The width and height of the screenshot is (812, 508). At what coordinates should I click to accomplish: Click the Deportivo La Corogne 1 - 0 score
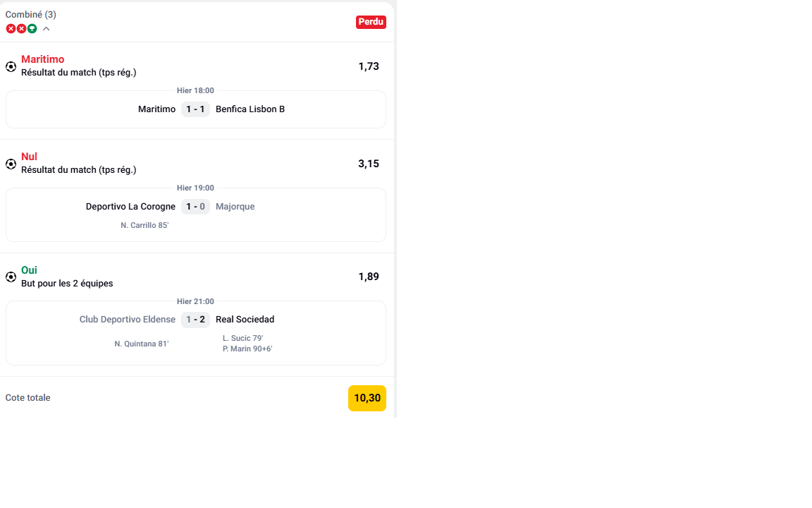coord(195,207)
